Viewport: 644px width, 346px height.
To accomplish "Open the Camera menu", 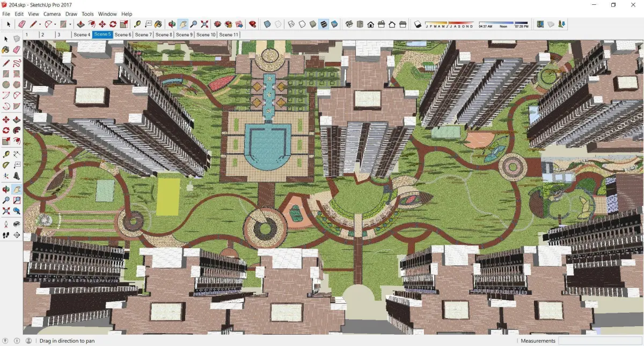I will click(x=52, y=14).
